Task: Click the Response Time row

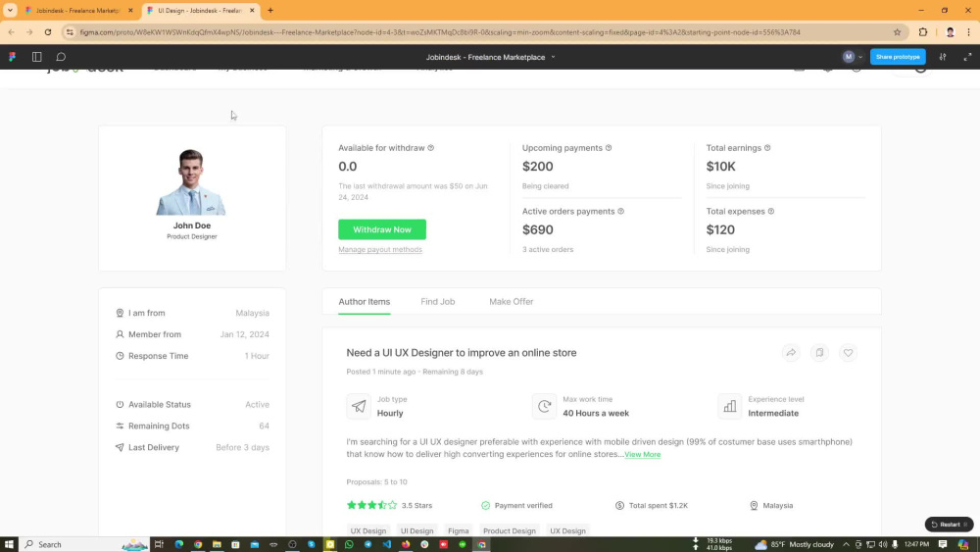Action: (x=192, y=356)
